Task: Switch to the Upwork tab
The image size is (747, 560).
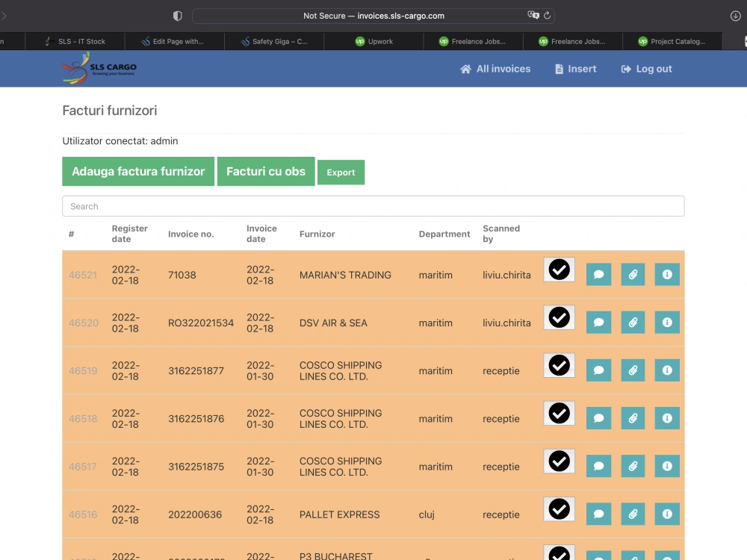Action: tap(373, 41)
